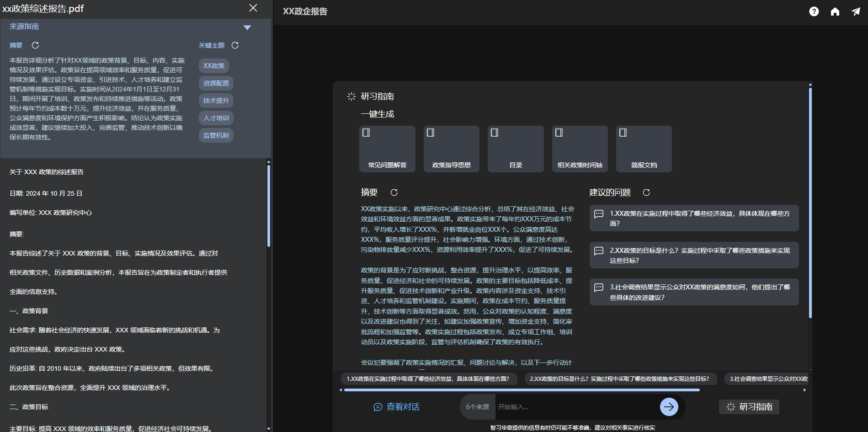Select the 监管机制 topic tag
The image size is (868, 432).
click(216, 135)
